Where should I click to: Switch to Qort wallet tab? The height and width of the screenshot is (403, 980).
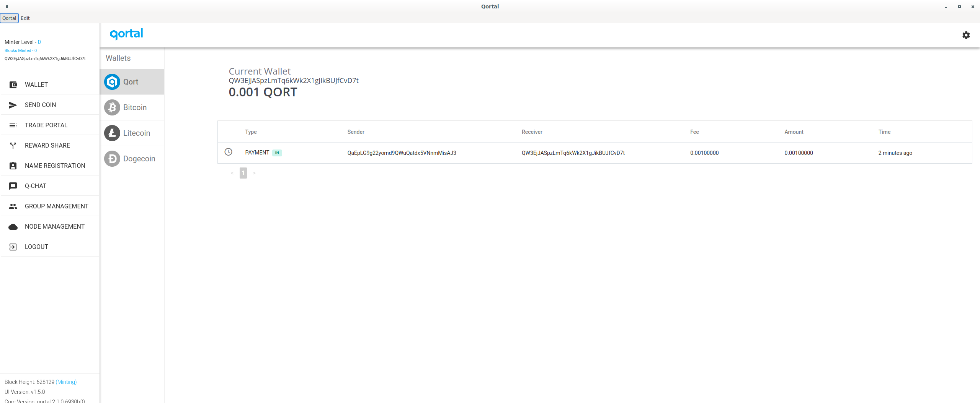132,82
